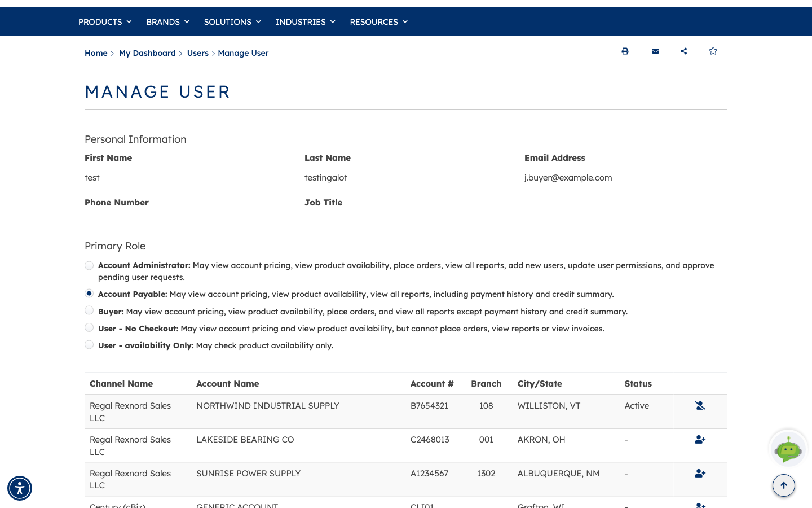Click NORTHWIND INDUSTRIAL SUPPLY account name
Image resolution: width=812 pixels, height=508 pixels.
(x=268, y=406)
